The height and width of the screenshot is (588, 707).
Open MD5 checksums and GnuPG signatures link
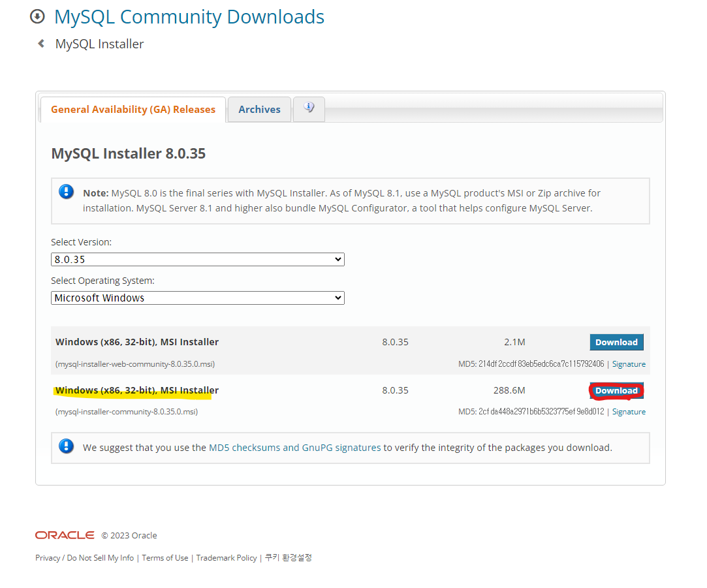click(x=295, y=448)
